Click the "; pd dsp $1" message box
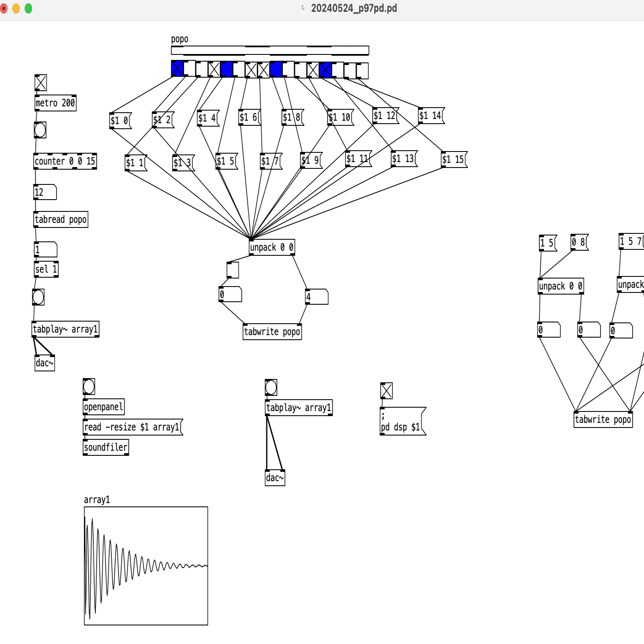 tap(401, 421)
